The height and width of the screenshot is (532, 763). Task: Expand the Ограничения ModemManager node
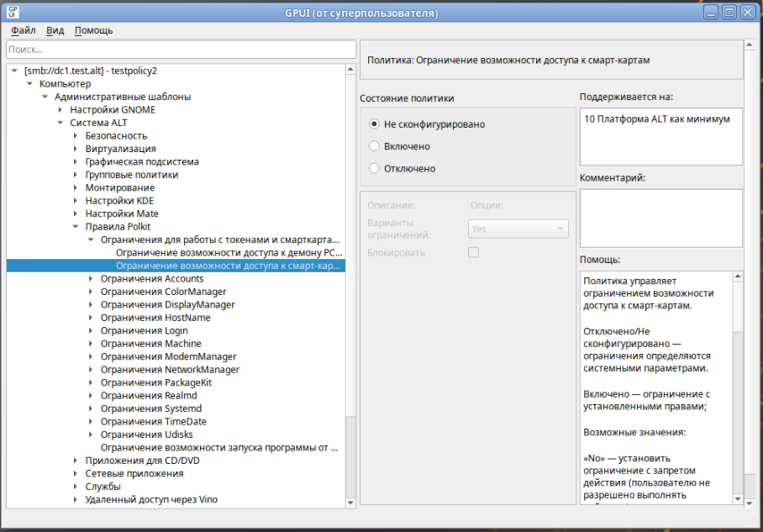91,356
